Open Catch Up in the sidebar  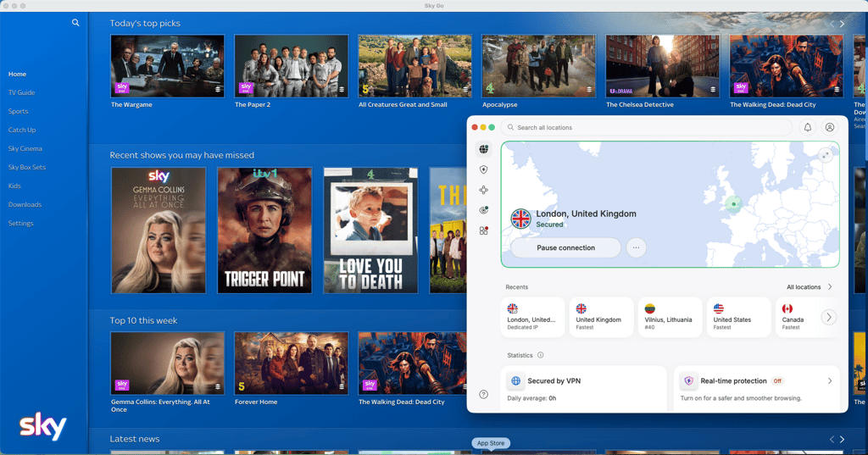(22, 130)
